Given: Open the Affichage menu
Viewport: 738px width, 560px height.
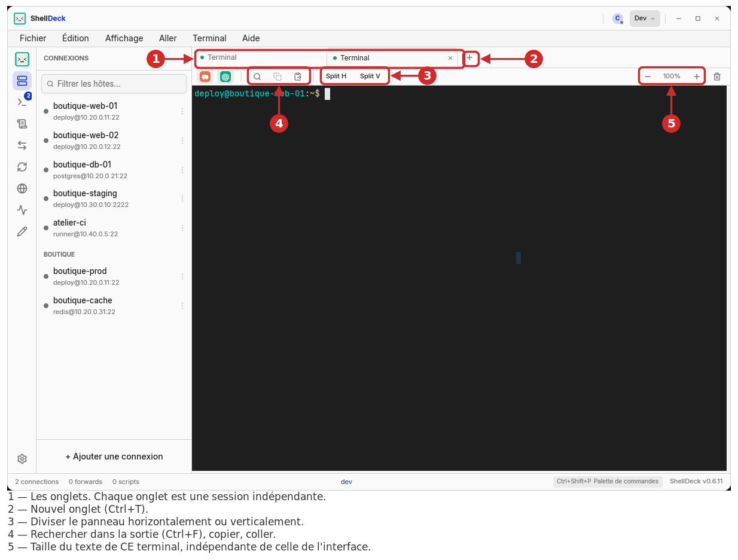Looking at the screenshot, I should point(124,38).
